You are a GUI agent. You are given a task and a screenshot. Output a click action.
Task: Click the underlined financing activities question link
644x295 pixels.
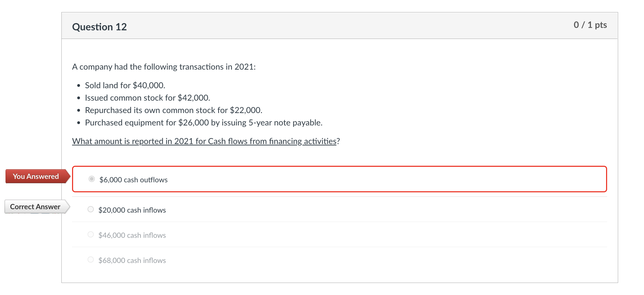click(x=204, y=141)
